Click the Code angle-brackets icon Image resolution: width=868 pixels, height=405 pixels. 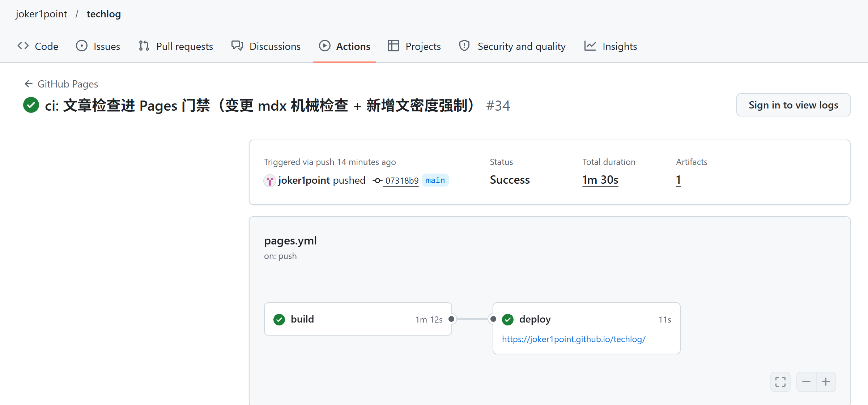coord(23,46)
